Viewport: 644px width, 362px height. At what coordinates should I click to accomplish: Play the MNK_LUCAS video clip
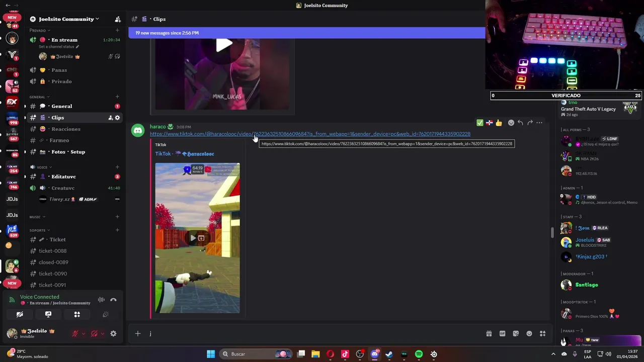click(224, 45)
